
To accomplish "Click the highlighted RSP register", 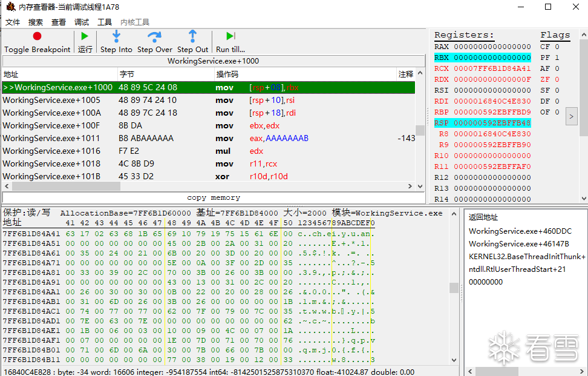I will click(483, 123).
